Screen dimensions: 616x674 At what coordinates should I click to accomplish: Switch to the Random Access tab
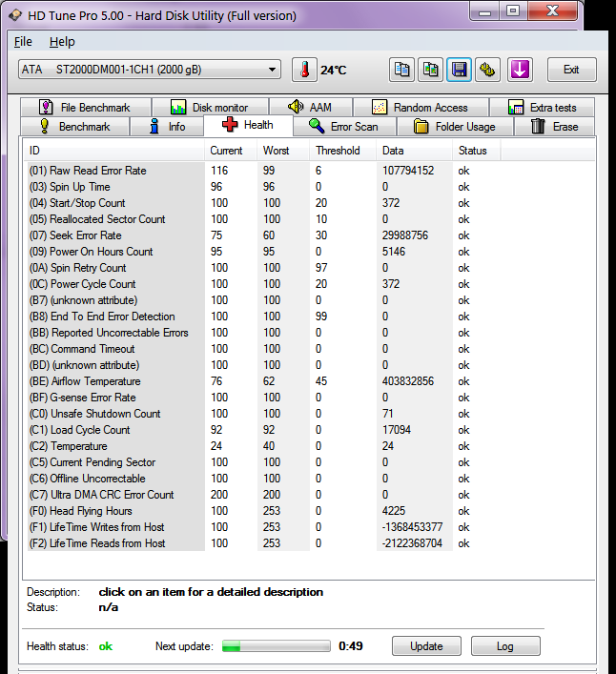(421, 107)
